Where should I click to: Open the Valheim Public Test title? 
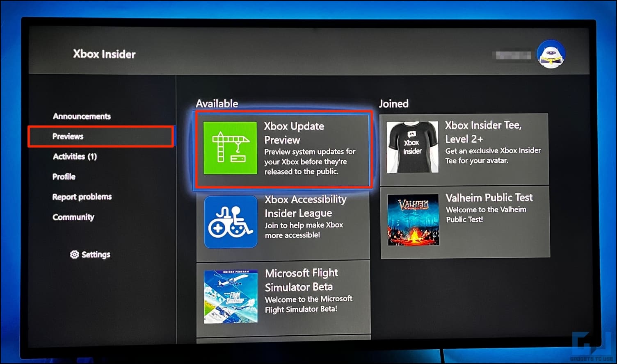pyautogui.click(x=489, y=198)
